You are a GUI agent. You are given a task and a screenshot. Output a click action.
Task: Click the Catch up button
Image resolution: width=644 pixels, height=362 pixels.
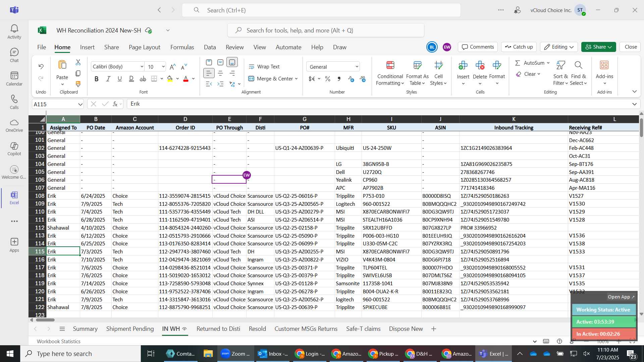point(519,47)
